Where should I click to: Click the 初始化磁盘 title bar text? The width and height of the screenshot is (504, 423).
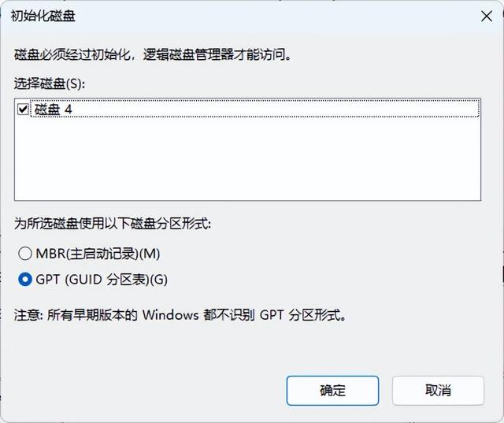pos(43,16)
